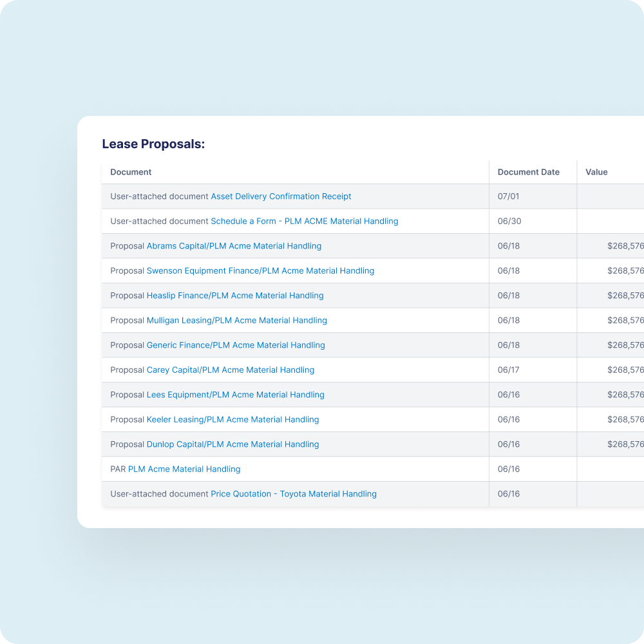This screenshot has width=644, height=644.
Task: Open Carey Capital proposal link
Action: click(x=231, y=370)
